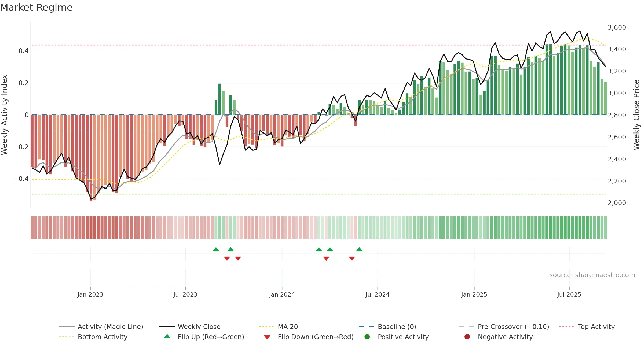Click the Jan 2023 x-axis label
The image size is (644, 362).
point(90,294)
